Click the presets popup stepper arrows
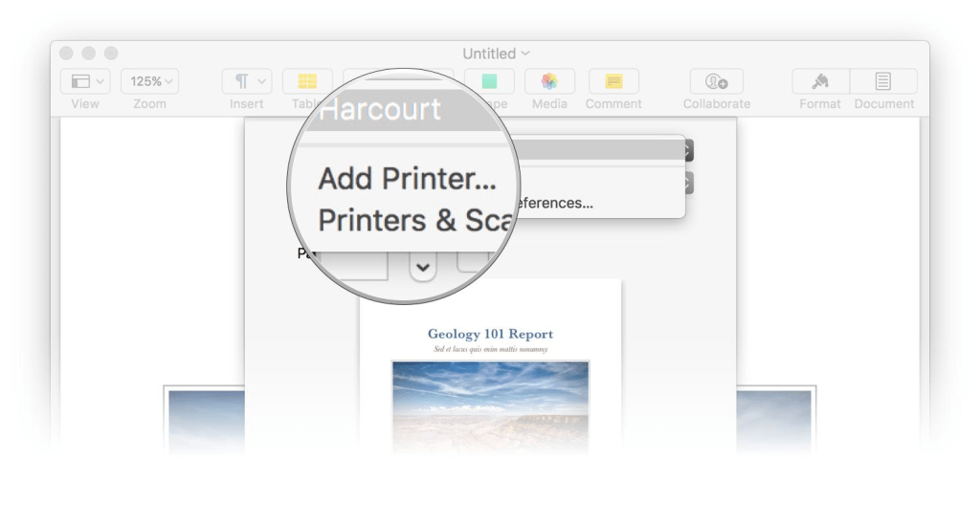 [x=688, y=184]
